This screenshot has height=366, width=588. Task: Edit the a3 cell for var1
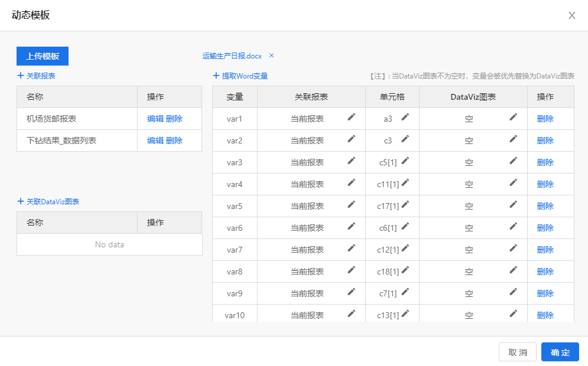[405, 117]
